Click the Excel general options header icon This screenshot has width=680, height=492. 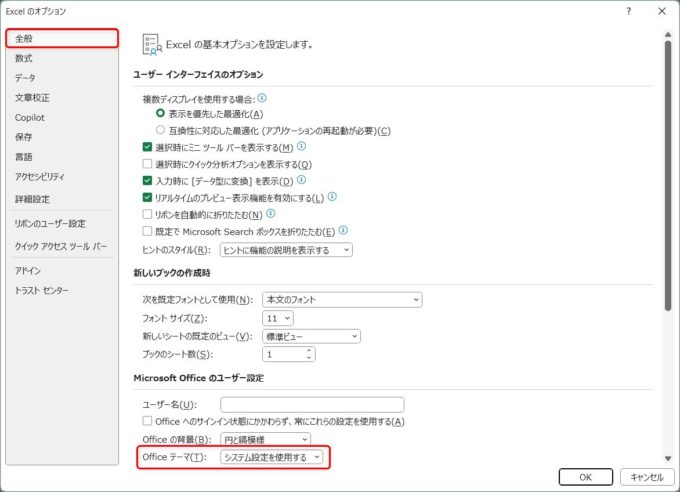click(x=151, y=43)
